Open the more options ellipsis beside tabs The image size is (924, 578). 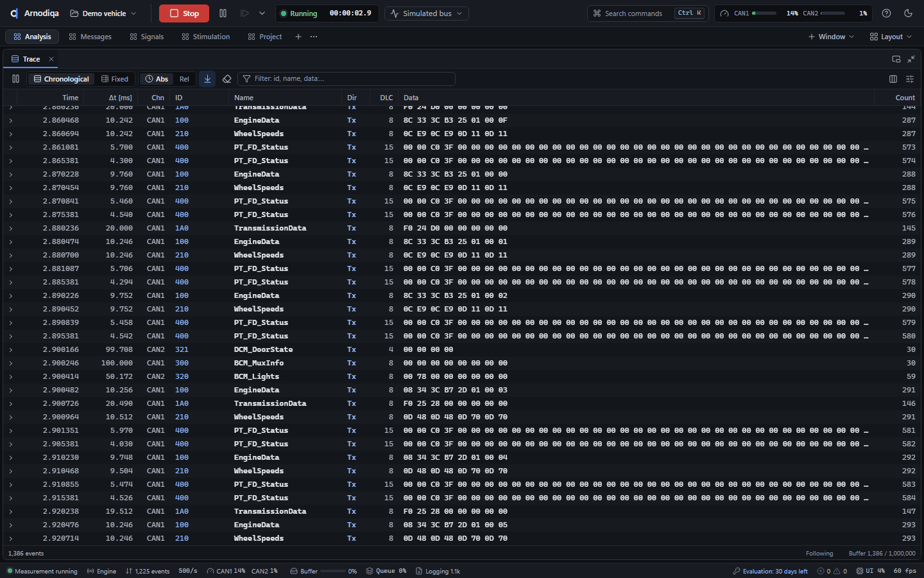pos(314,37)
